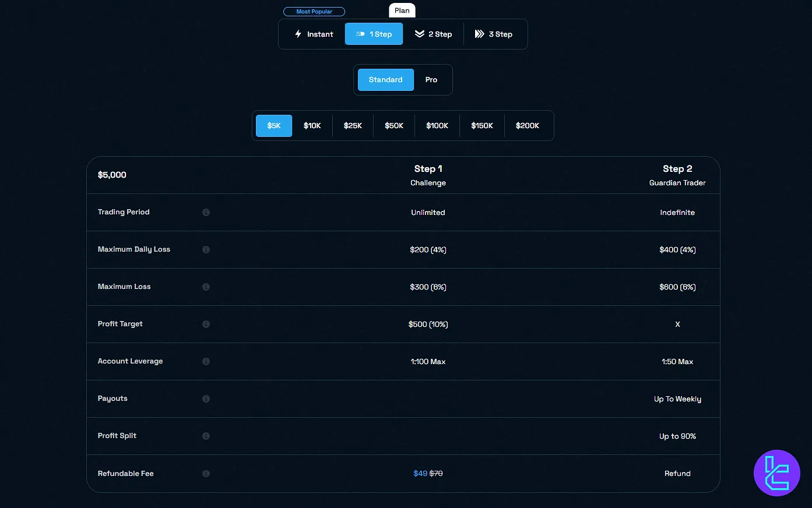Select the 1 Step plan tab
The width and height of the screenshot is (812, 508).
(374, 34)
